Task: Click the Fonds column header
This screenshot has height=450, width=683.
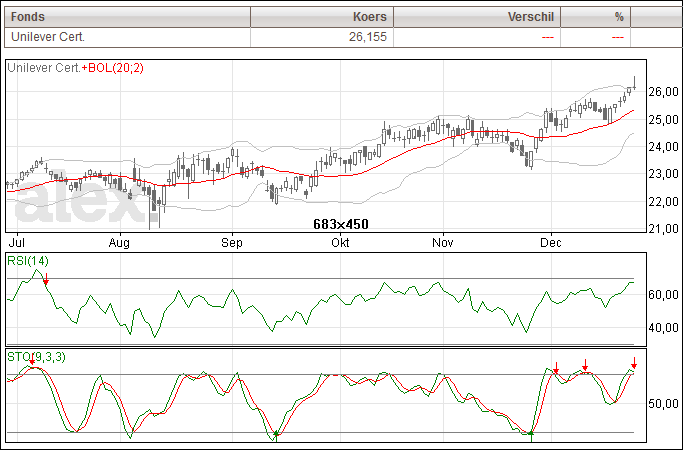Action: point(127,17)
